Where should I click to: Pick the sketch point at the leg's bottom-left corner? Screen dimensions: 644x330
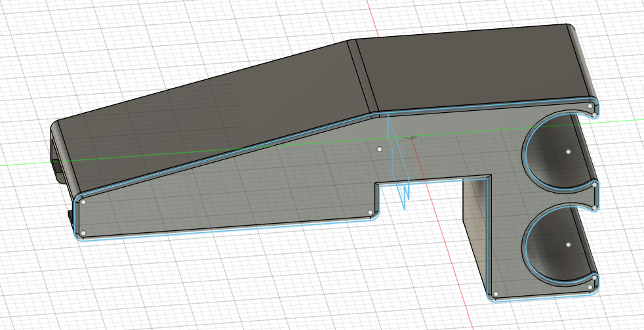click(x=496, y=293)
